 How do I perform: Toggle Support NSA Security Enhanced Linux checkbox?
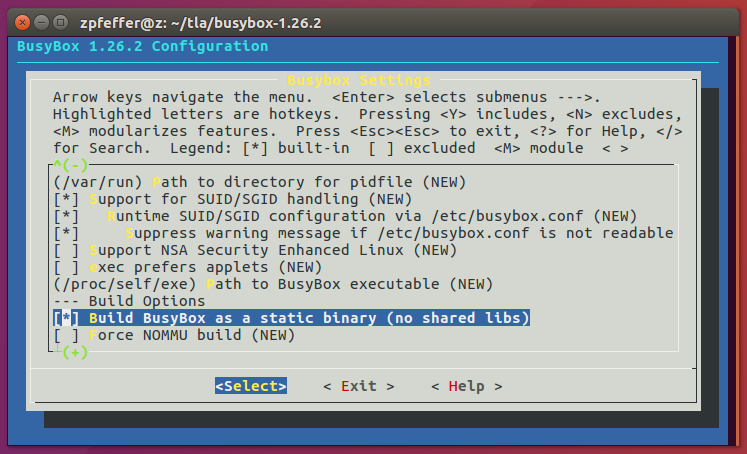[66, 250]
